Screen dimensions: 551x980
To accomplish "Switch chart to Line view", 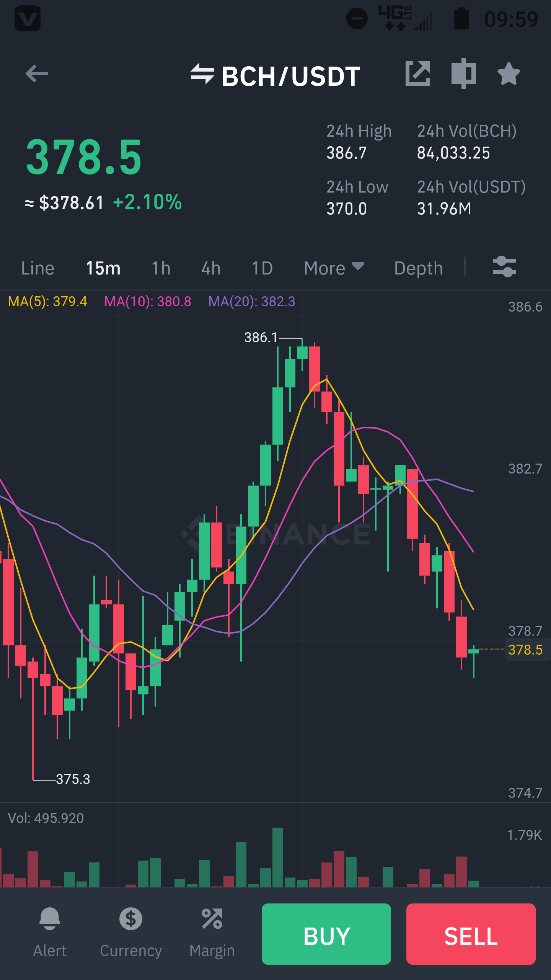I will tap(38, 268).
